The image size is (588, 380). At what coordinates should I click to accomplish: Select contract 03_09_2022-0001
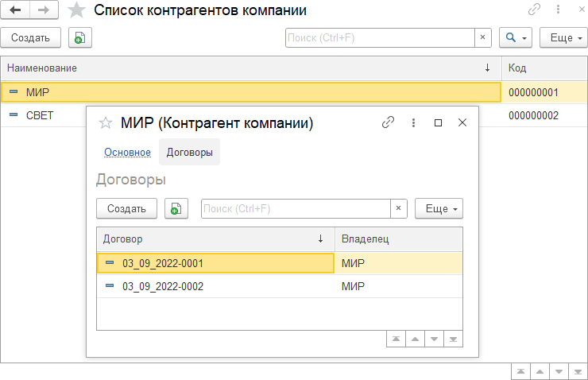pos(215,263)
